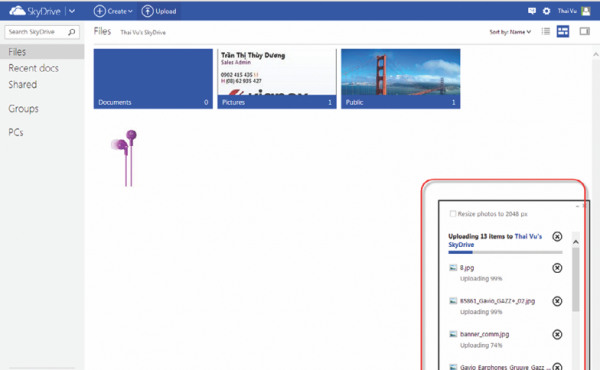Open the Sort by Name dropdown
The width and height of the screenshot is (600, 370).
510,32
